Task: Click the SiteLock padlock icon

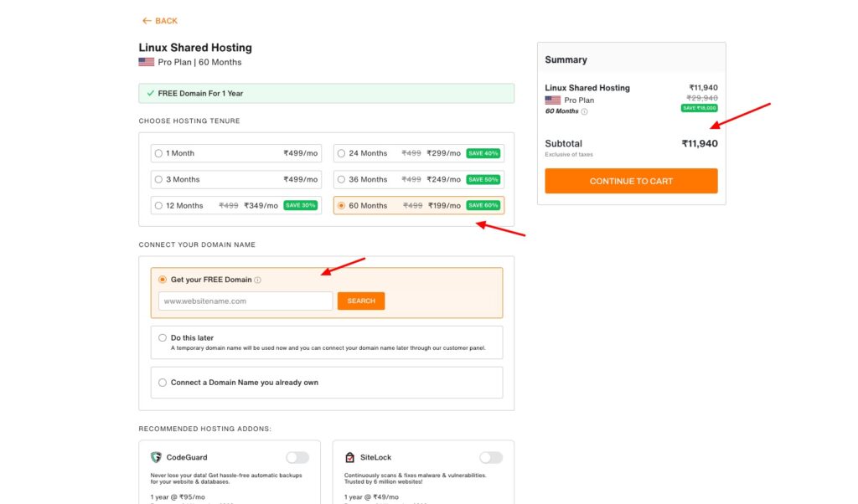Action: [x=349, y=458]
